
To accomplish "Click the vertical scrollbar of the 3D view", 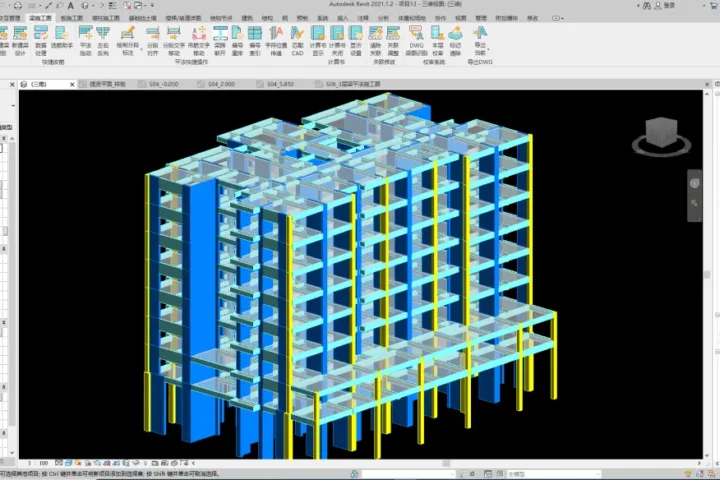I will 707,274.
